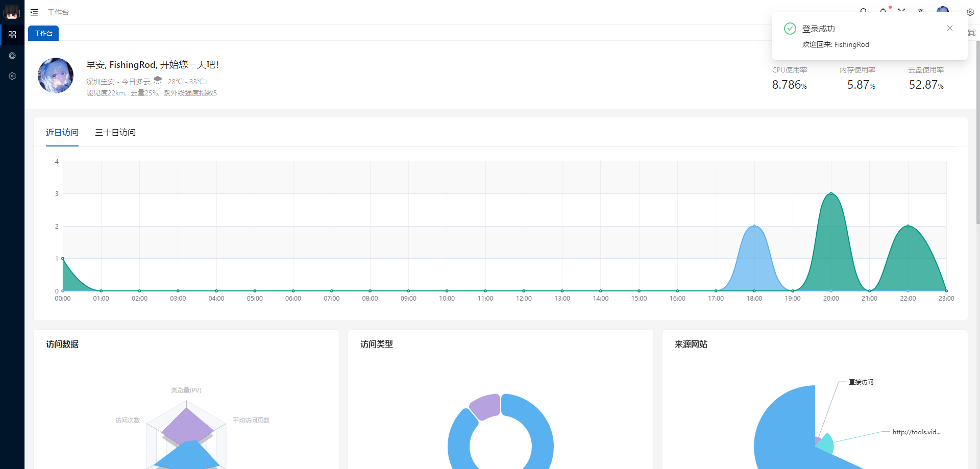This screenshot has width=980, height=469.
Task: Dismiss the 登录成功 notification
Action: [949, 28]
